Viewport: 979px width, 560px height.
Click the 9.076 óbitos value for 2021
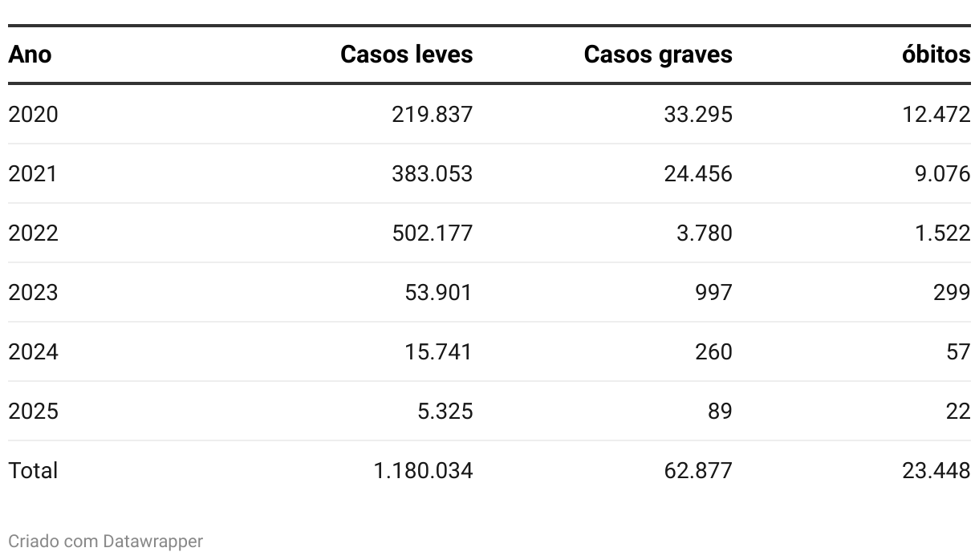point(942,174)
